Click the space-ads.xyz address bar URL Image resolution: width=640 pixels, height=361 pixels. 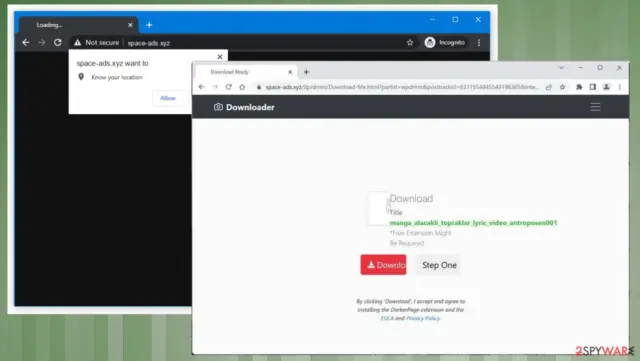tap(149, 43)
